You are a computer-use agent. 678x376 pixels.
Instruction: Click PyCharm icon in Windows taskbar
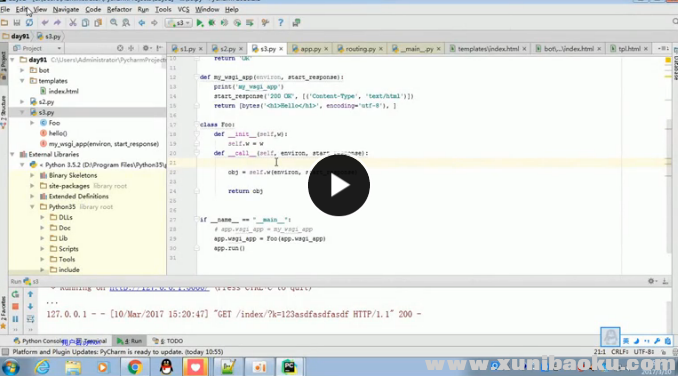tap(289, 367)
